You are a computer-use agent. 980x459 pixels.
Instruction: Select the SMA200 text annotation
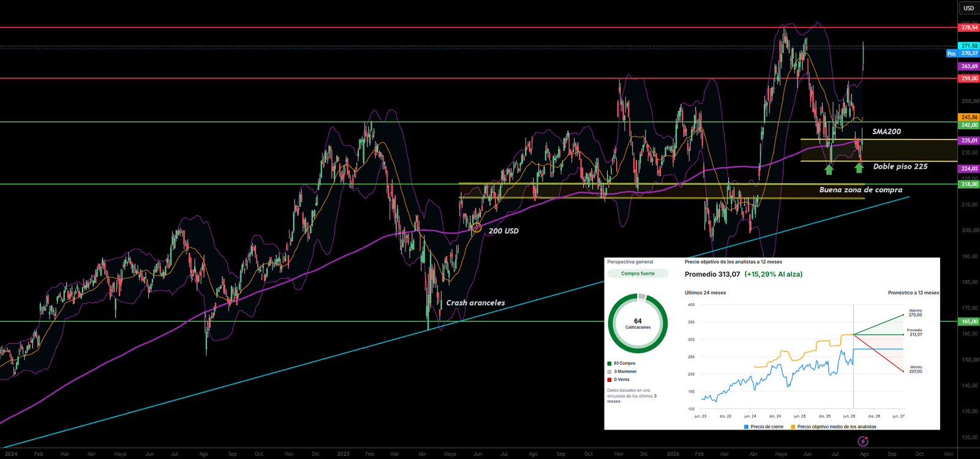[x=886, y=132]
